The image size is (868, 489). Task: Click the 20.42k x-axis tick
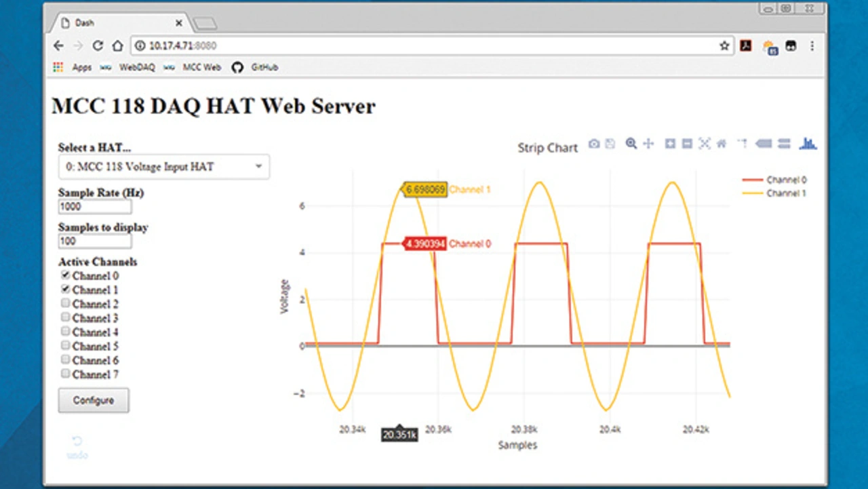tap(696, 429)
